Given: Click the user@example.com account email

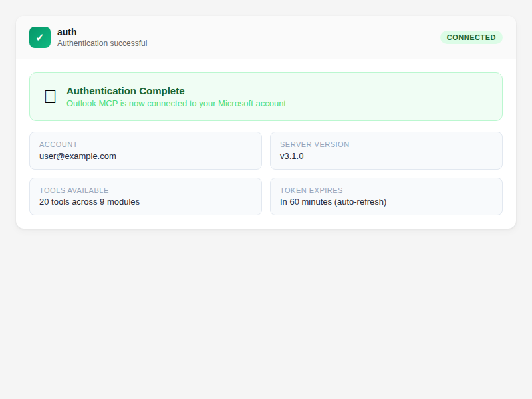Looking at the screenshot, I should click(x=77, y=156).
